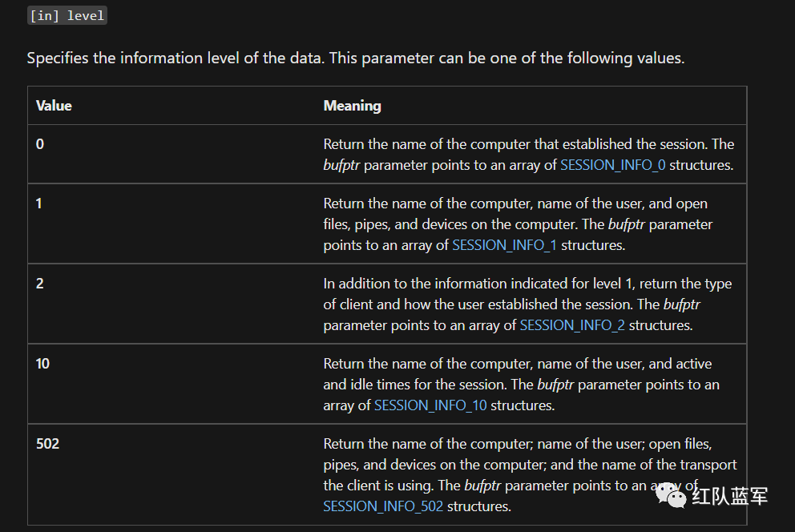Open the SESSION_INFO_0 structure link
The height and width of the screenshot is (532, 795).
[612, 165]
